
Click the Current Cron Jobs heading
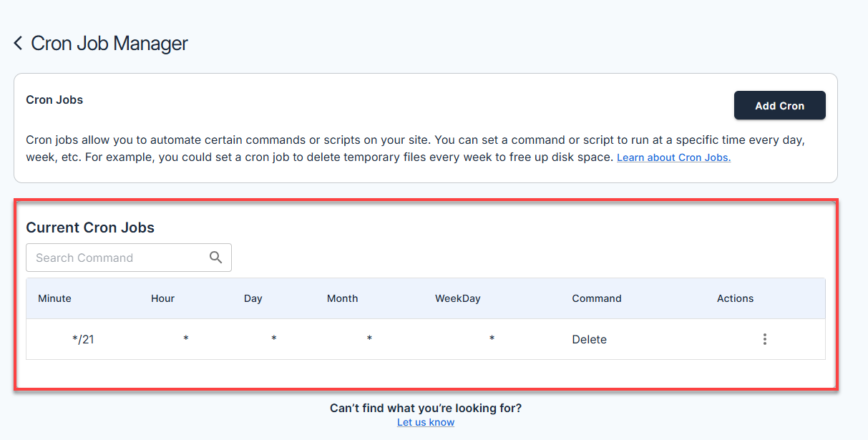pyautogui.click(x=90, y=228)
